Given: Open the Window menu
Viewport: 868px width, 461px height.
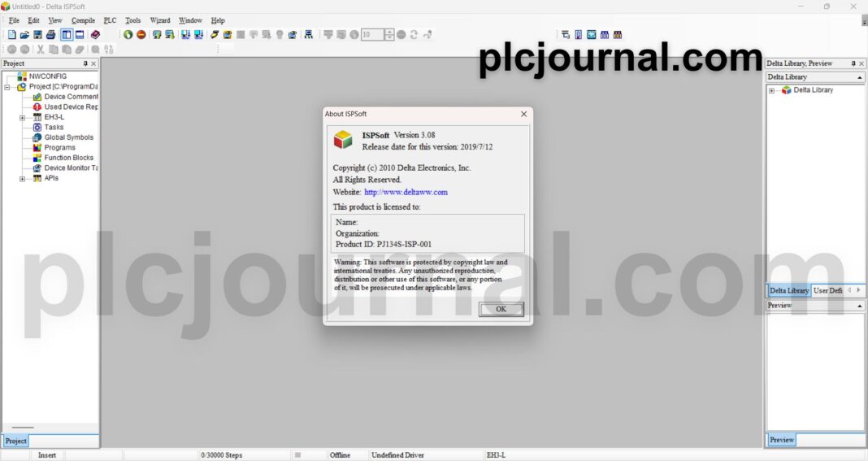Looking at the screenshot, I should click(x=190, y=20).
